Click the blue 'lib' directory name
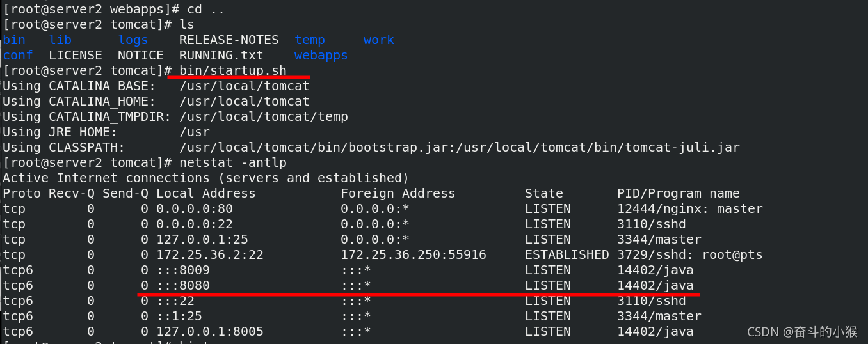This screenshot has height=344, width=868. [60, 40]
